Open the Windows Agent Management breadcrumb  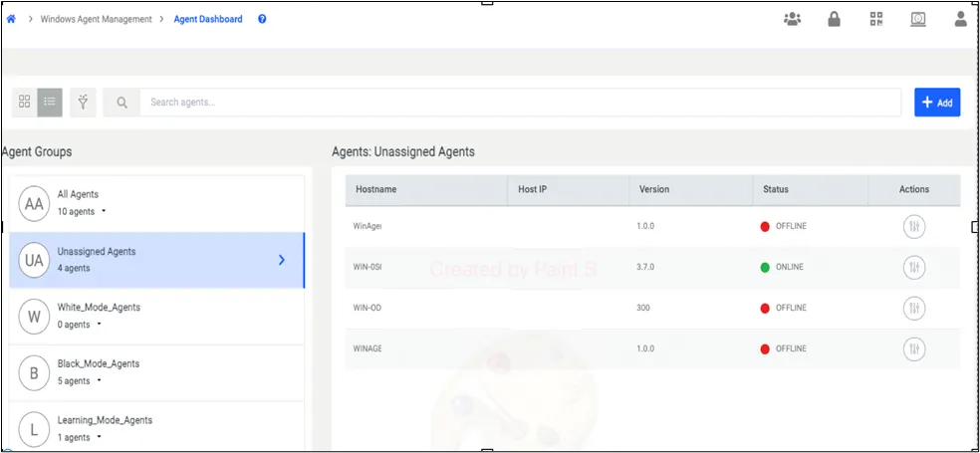pyautogui.click(x=97, y=19)
